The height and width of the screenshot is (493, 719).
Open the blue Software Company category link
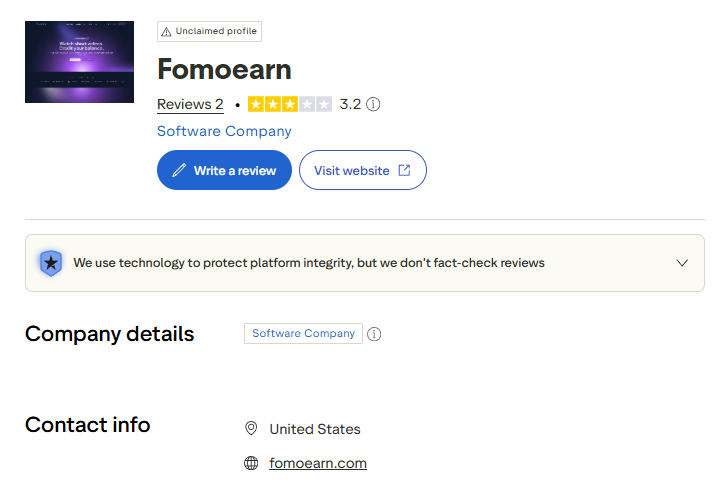[x=224, y=131]
